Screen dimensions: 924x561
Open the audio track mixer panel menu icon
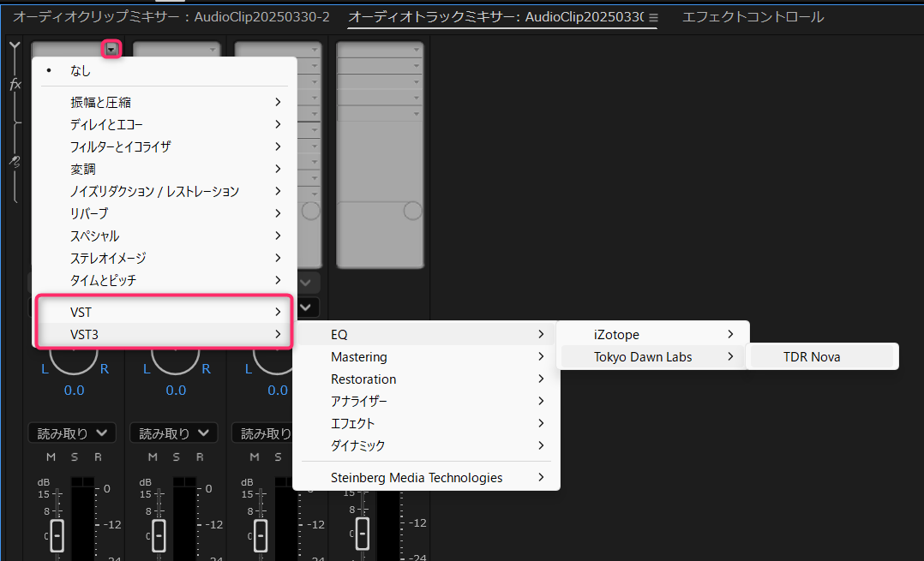point(653,18)
